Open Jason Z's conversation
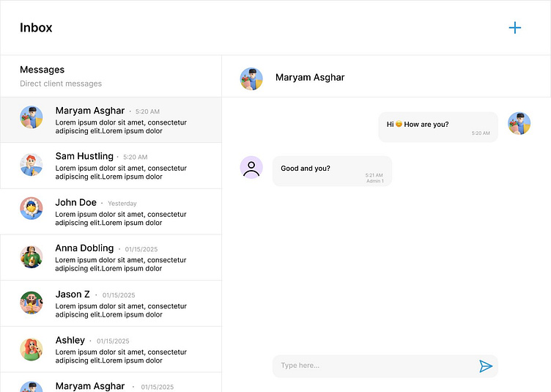 [x=111, y=303]
